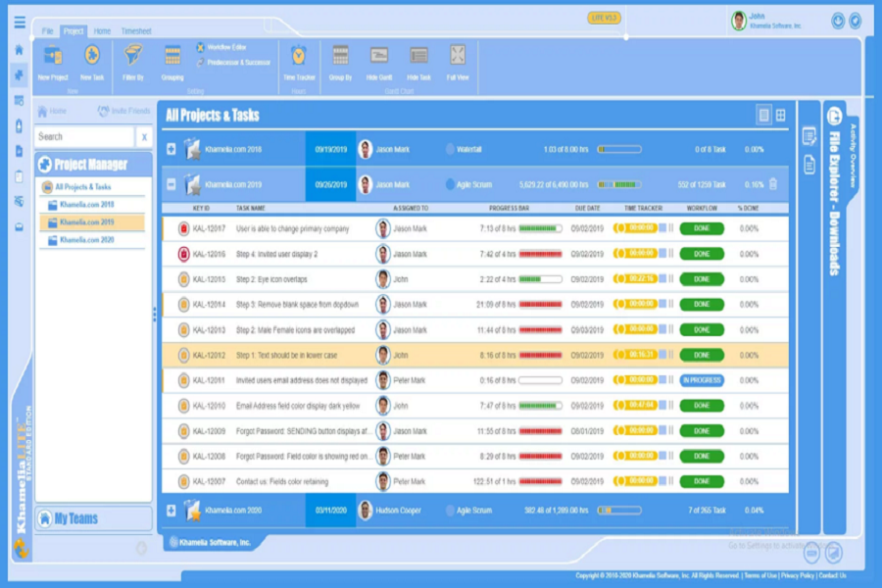
Task: Open DONE workflow dropdown for KAL-12013
Action: point(702,329)
